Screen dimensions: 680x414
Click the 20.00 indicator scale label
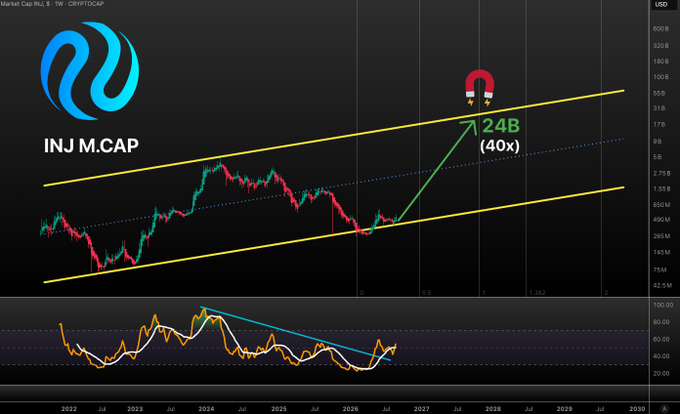pyautogui.click(x=661, y=373)
